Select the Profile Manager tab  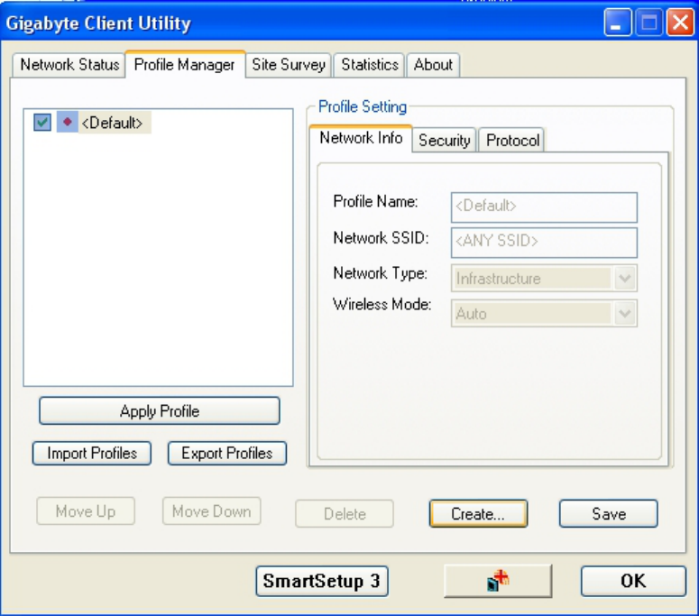click(x=185, y=65)
